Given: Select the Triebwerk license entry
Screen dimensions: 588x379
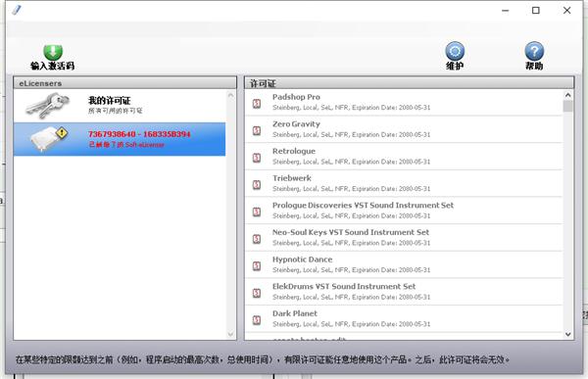Looking at the screenshot, I should pyautogui.click(x=404, y=183).
